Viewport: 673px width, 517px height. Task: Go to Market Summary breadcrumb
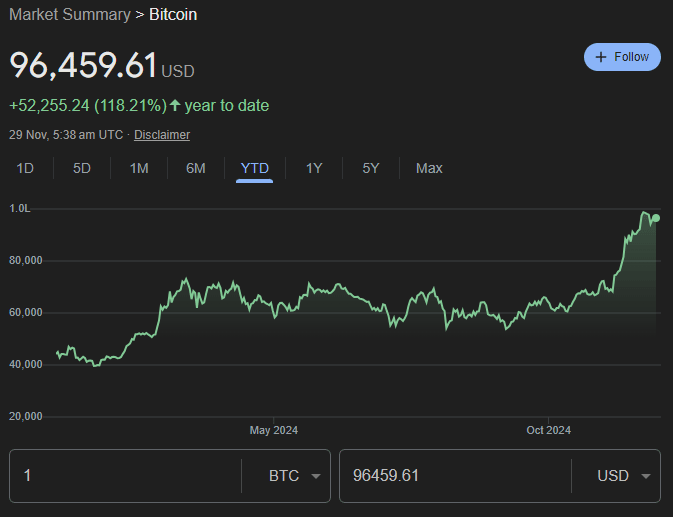70,15
